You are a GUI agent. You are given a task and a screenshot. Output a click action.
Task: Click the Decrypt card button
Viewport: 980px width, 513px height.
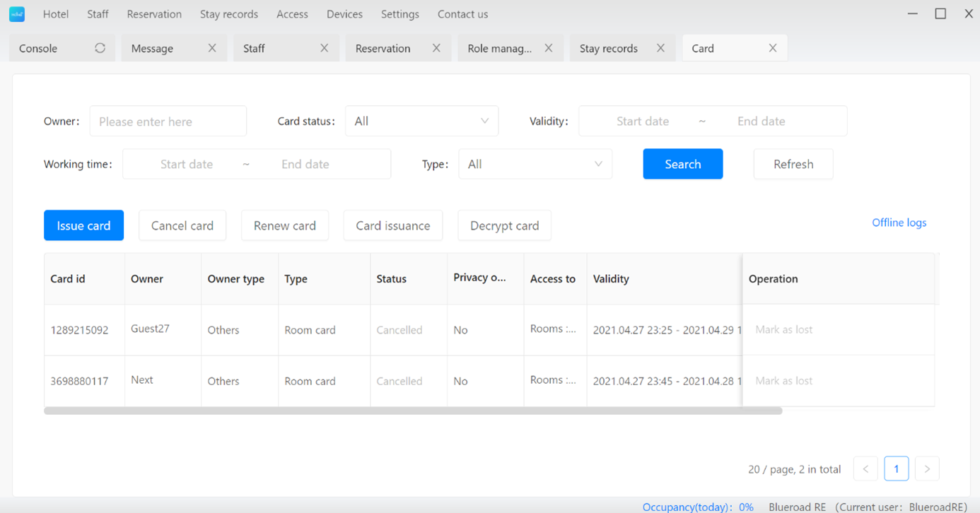pos(504,225)
